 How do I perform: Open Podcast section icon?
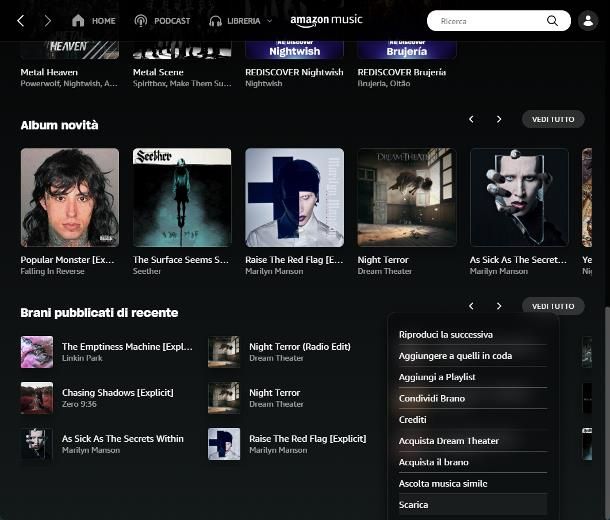pyautogui.click(x=140, y=21)
